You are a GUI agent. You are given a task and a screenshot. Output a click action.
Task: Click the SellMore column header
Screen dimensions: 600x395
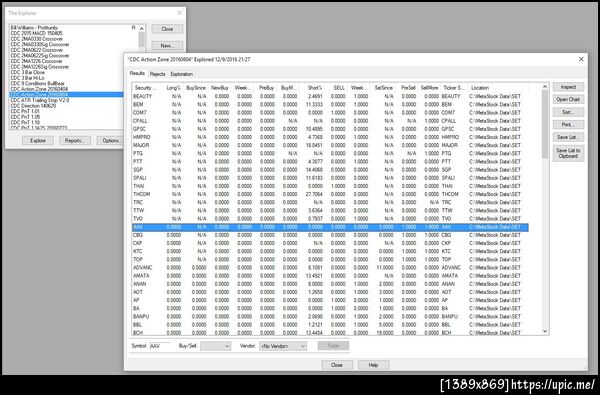click(x=430, y=88)
